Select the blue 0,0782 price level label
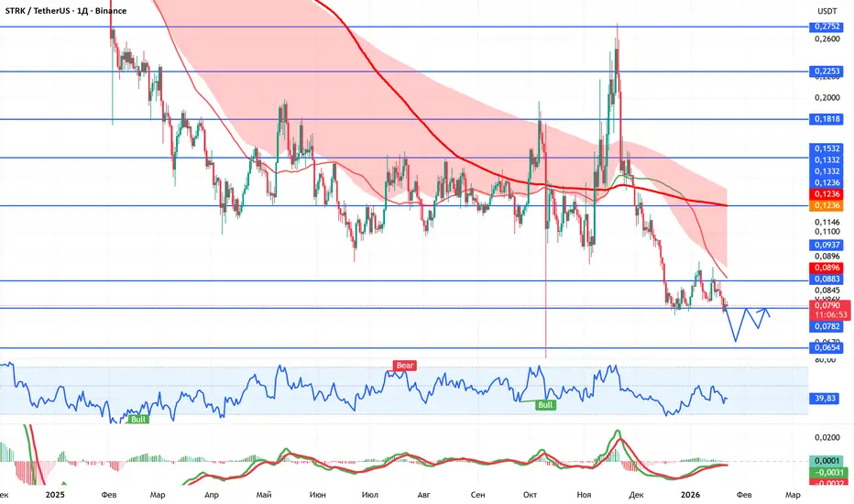Viewport: 854px width, 504px height. pyautogui.click(x=827, y=326)
